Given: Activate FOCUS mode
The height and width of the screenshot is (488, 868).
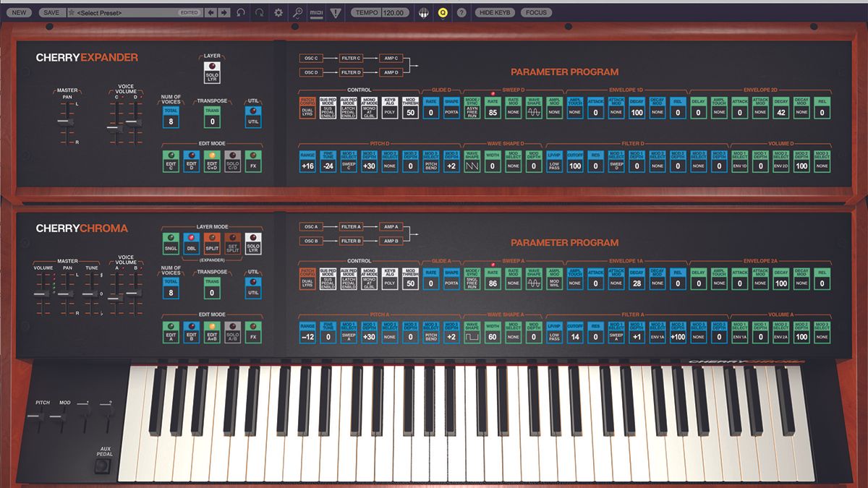Looking at the screenshot, I should pos(536,12).
